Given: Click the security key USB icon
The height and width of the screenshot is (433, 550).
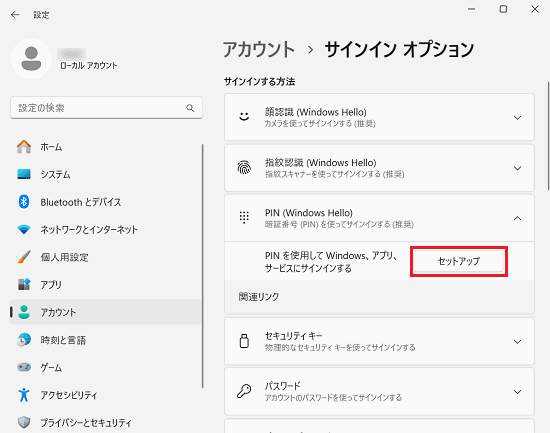Looking at the screenshot, I should 244,341.
